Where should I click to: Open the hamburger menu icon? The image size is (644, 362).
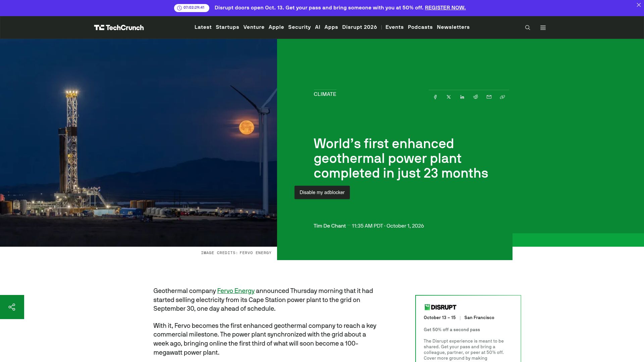click(543, 27)
